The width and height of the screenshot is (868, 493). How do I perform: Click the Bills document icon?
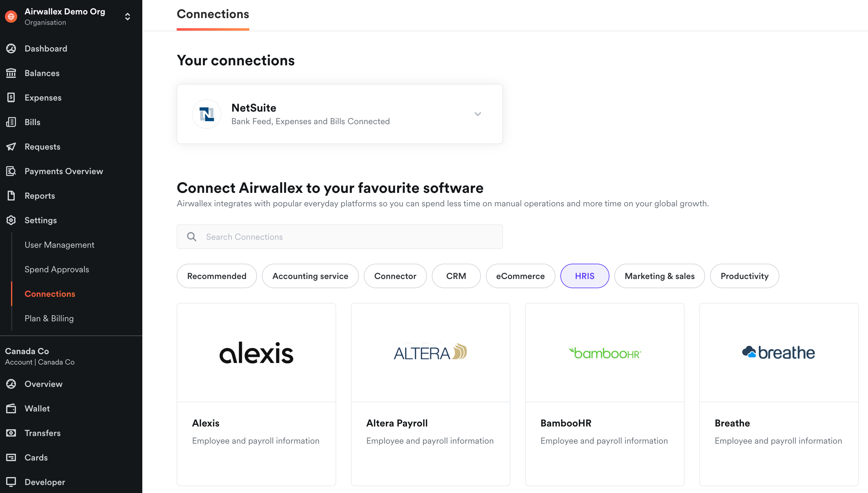[x=11, y=122]
